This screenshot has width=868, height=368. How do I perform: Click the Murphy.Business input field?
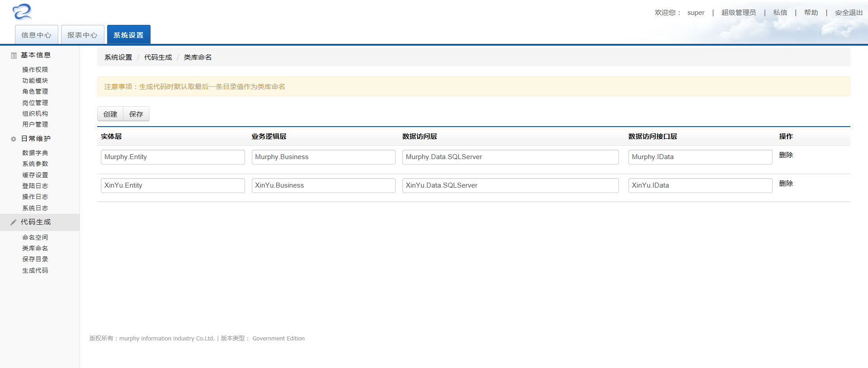(323, 157)
